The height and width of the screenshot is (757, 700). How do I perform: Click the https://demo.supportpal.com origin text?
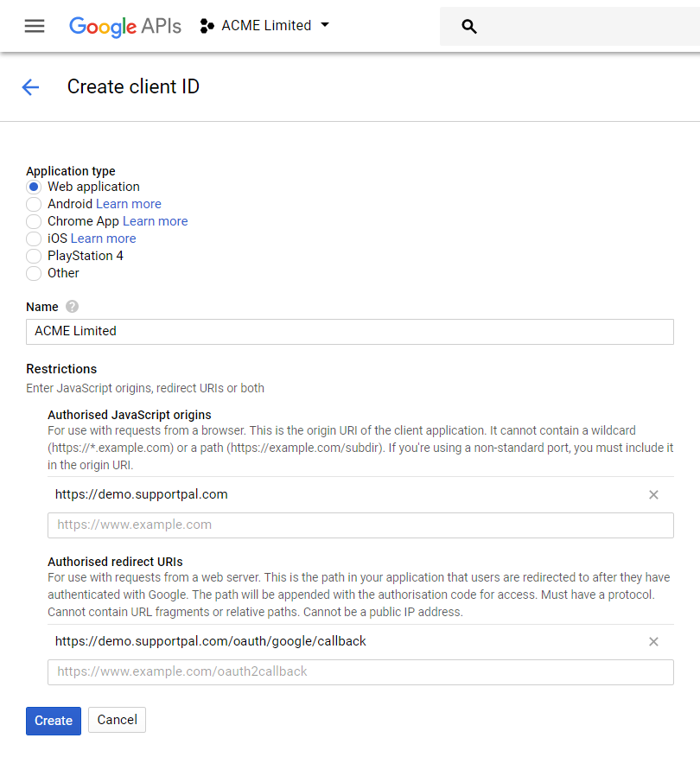point(142,495)
